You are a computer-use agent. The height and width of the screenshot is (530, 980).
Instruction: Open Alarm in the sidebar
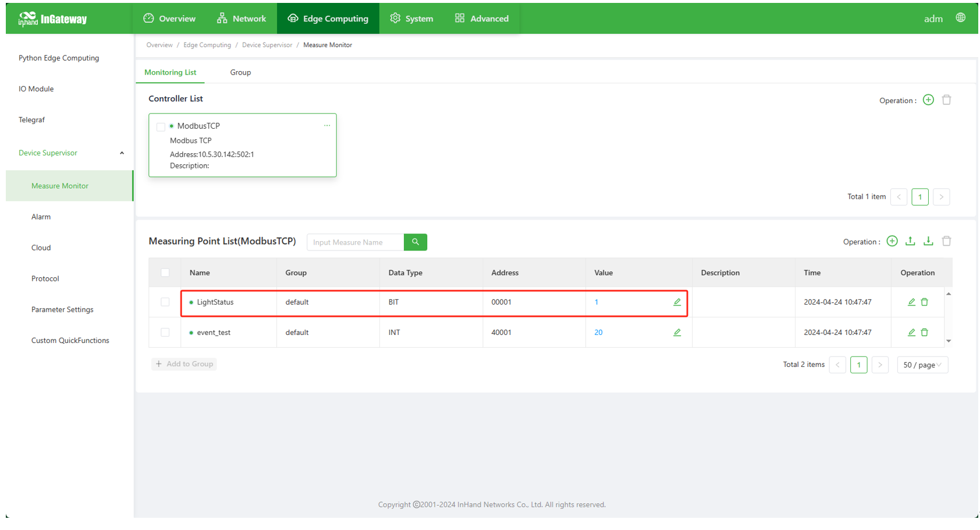(x=41, y=217)
